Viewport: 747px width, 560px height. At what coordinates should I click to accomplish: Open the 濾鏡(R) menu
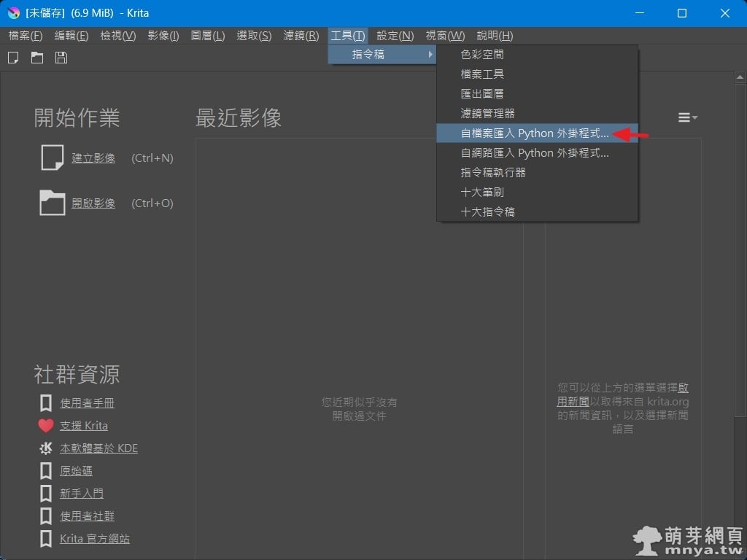point(301,36)
